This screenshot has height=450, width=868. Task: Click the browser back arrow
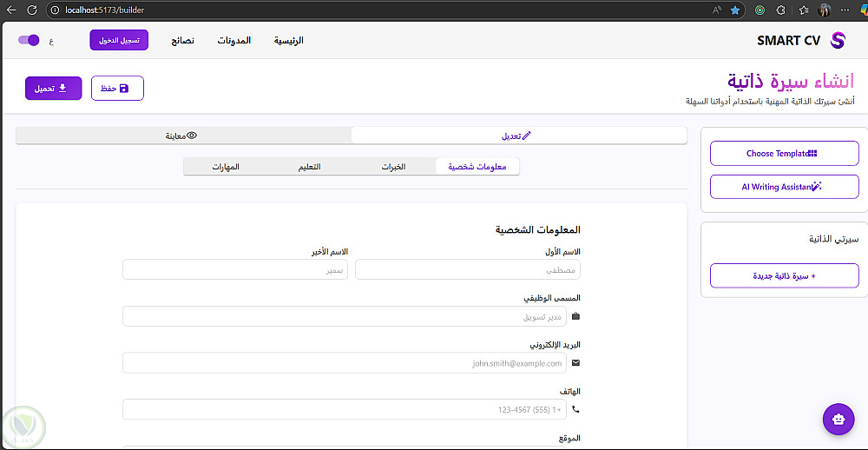click(x=11, y=10)
